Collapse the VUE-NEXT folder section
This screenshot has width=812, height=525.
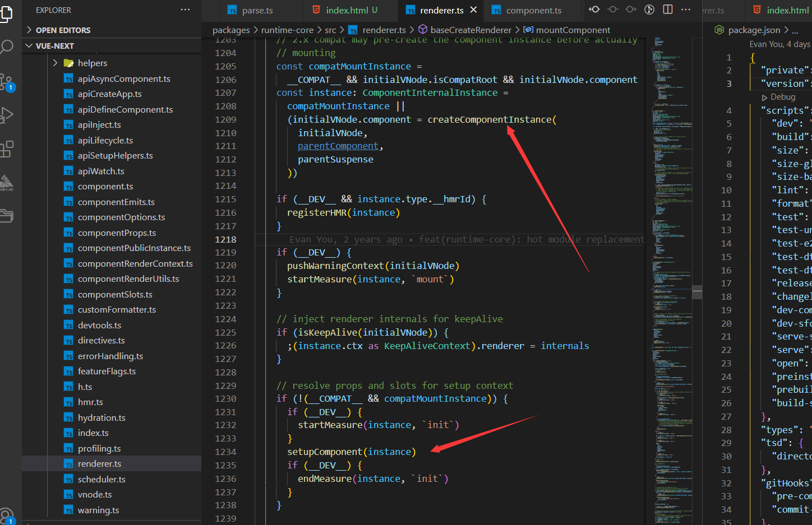112,46
